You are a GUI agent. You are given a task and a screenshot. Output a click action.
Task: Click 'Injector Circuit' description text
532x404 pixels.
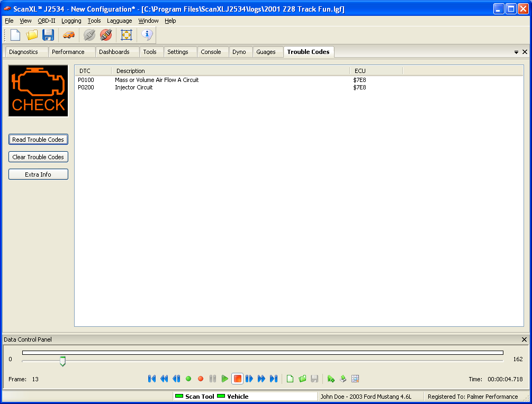coord(134,87)
